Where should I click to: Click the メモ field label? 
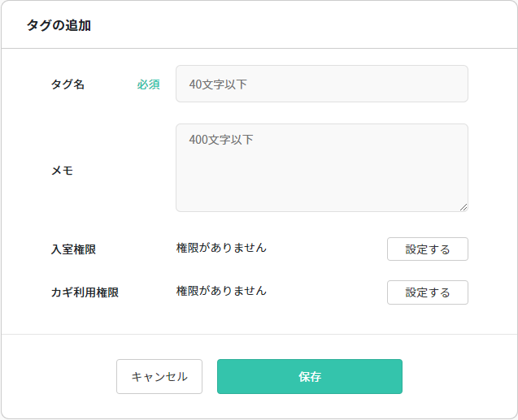click(x=62, y=170)
